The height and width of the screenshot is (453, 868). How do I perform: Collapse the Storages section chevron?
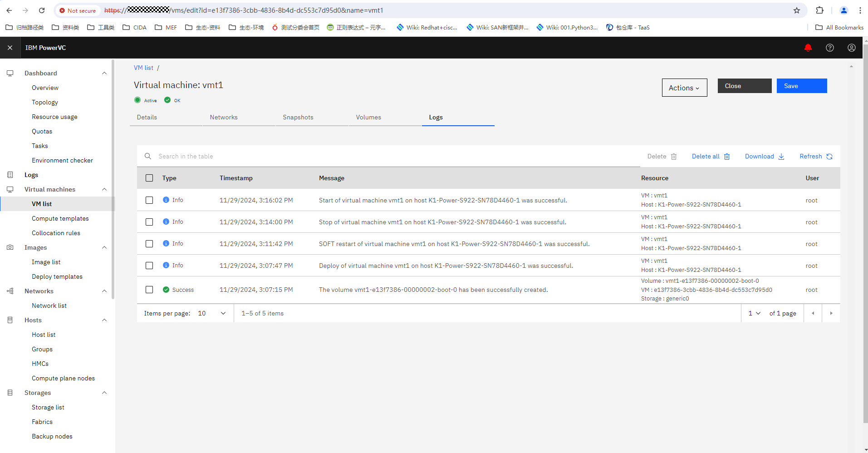point(104,393)
